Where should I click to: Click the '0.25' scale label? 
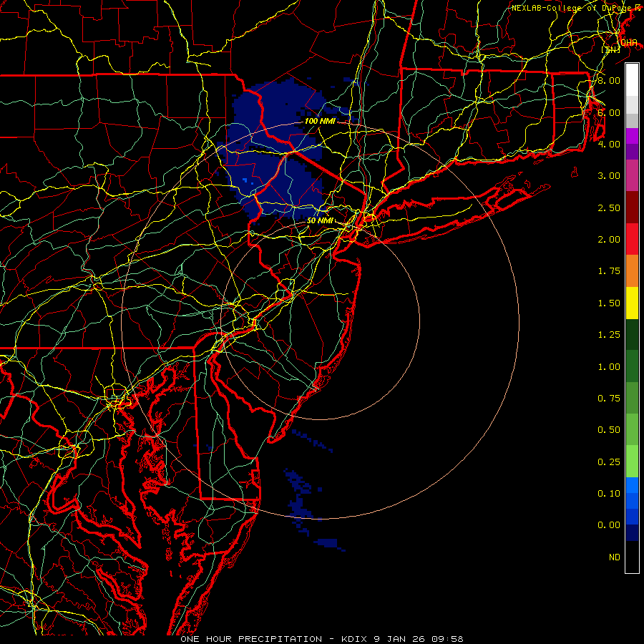click(x=609, y=462)
